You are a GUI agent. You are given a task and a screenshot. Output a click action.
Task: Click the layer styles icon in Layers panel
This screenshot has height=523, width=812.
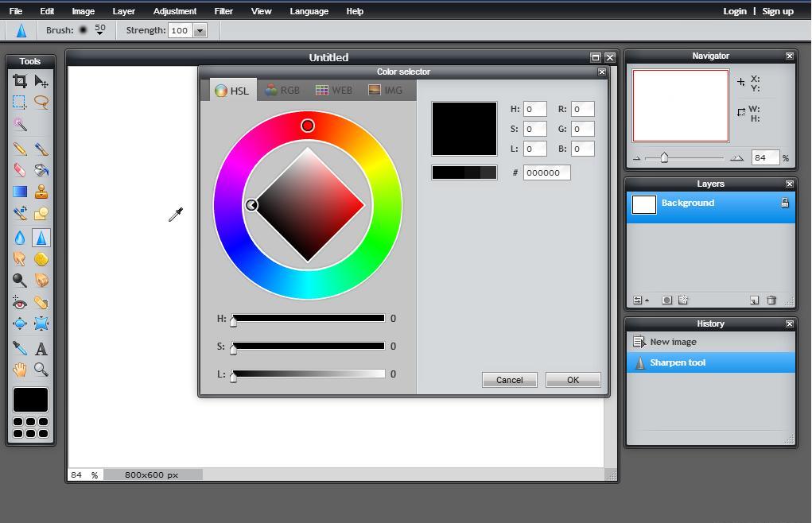click(684, 300)
